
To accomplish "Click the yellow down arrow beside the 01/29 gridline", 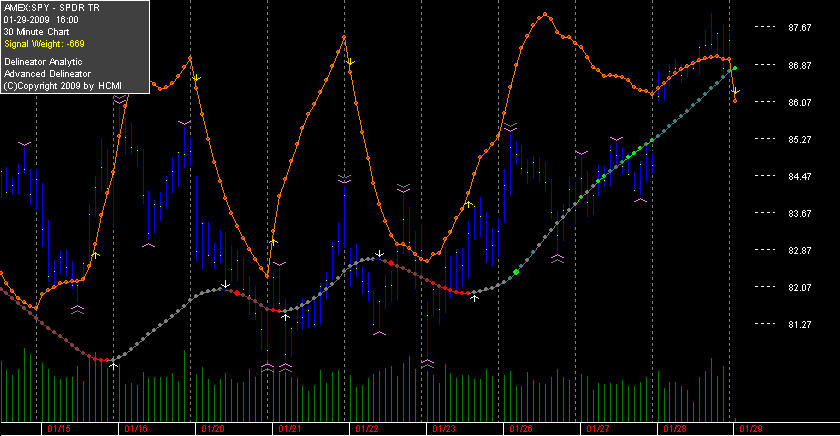I will pos(736,91).
